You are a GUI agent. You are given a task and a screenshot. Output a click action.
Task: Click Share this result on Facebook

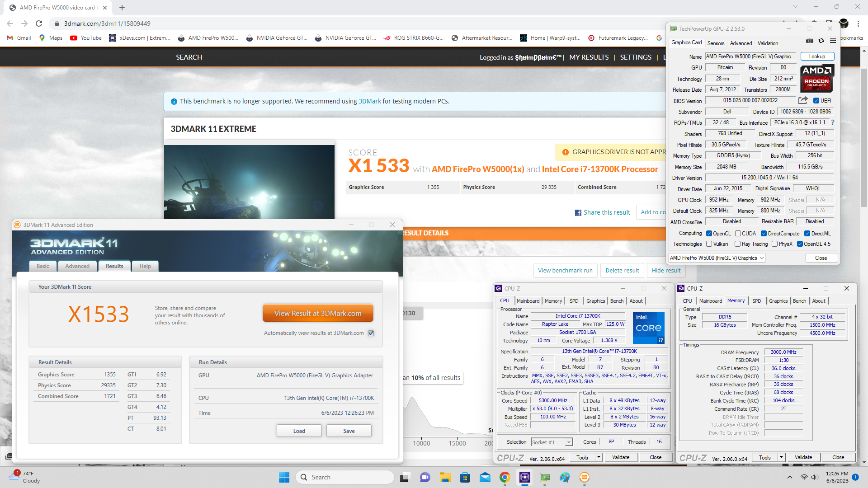[602, 212]
